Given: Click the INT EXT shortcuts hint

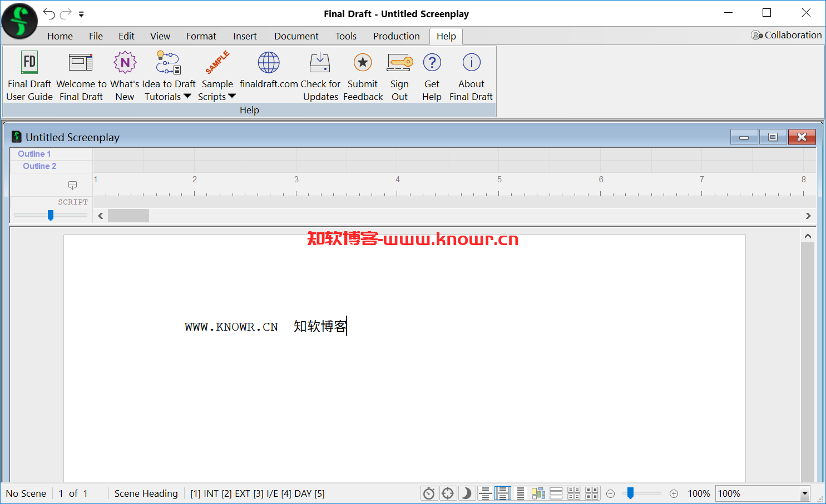Looking at the screenshot, I should click(258, 493).
